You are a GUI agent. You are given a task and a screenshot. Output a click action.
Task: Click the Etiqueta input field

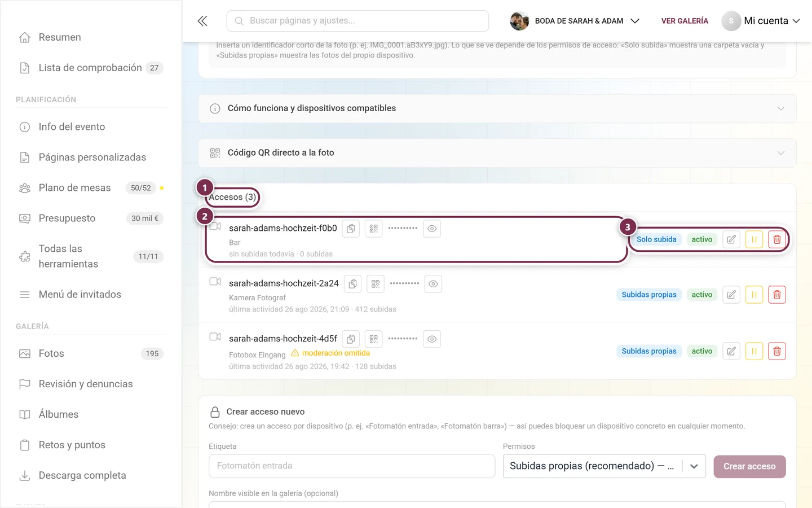[352, 466]
